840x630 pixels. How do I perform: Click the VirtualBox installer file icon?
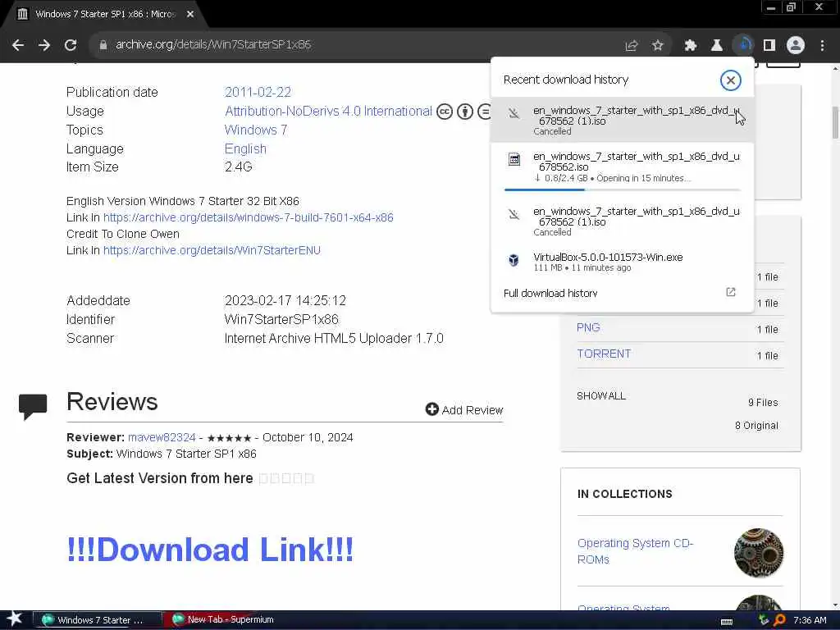tap(514, 260)
